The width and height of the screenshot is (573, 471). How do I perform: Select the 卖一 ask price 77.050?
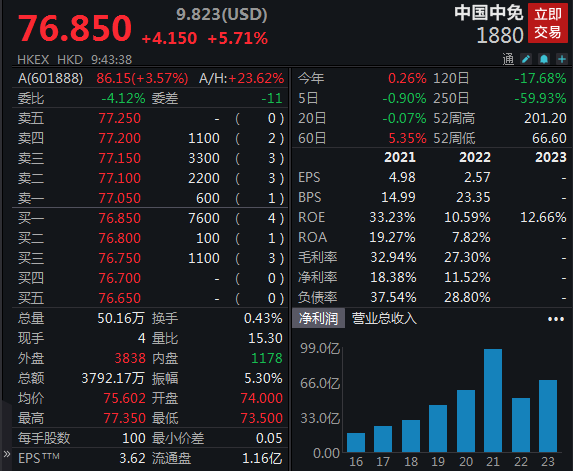pyautogui.click(x=119, y=198)
